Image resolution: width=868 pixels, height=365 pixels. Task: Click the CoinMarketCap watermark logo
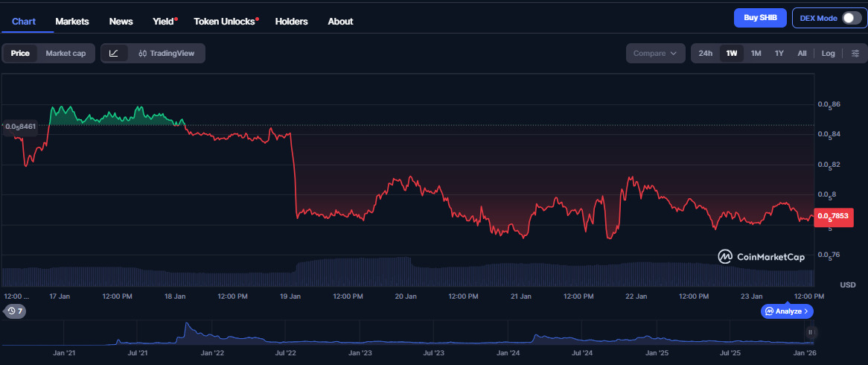[761, 256]
